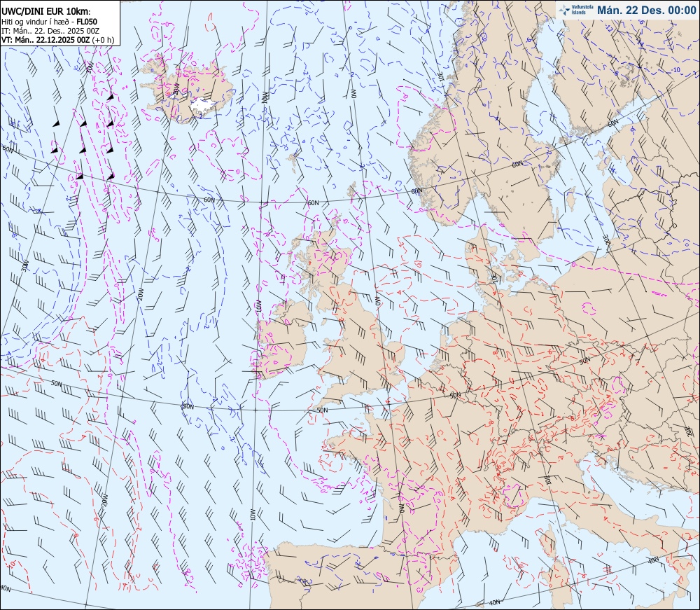
Task: Click the "20W" longitude label over Iceland
Action: click(x=176, y=90)
